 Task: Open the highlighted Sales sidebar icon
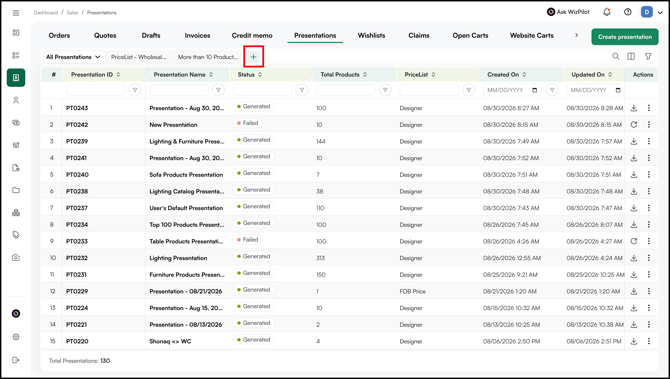16,78
